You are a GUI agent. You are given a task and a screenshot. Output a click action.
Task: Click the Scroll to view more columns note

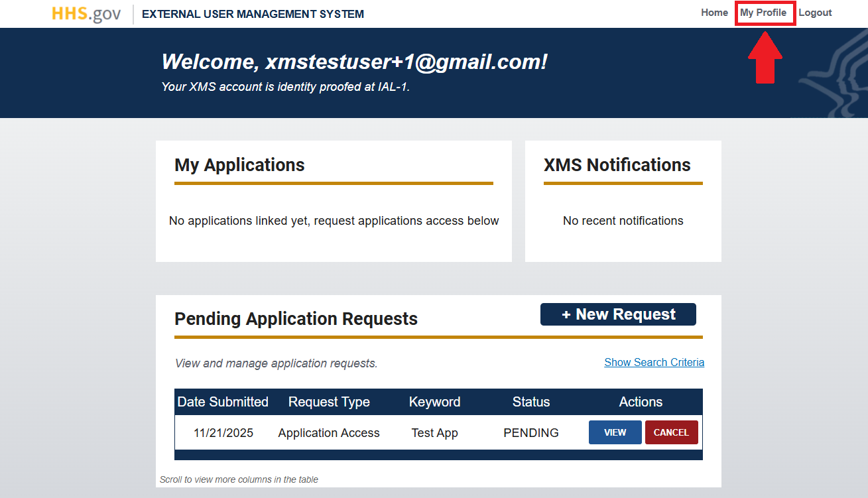coord(239,479)
